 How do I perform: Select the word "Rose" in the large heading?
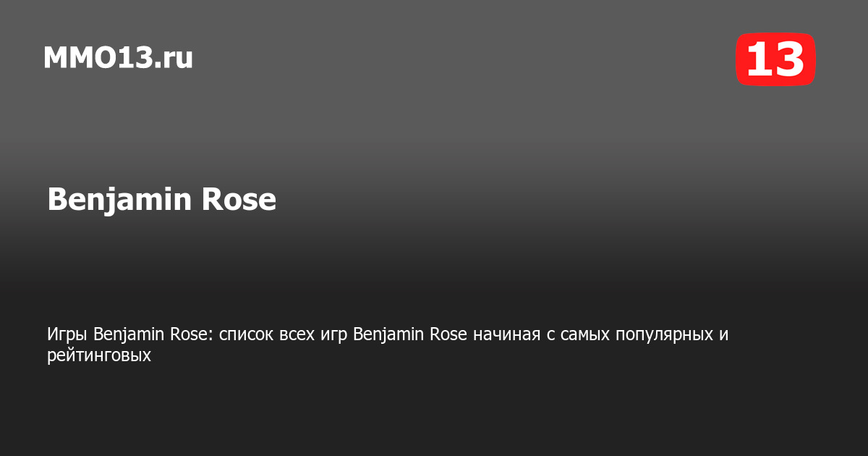pos(238,199)
